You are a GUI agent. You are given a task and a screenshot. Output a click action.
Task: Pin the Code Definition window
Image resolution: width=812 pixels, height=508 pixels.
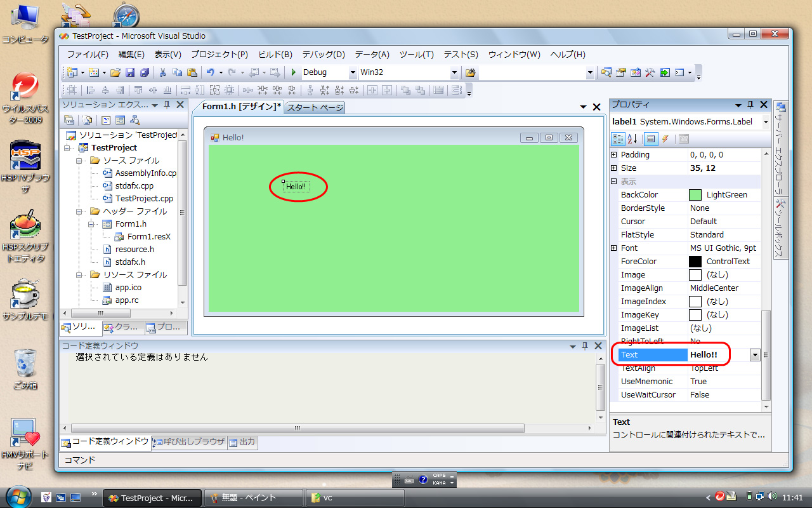click(x=585, y=346)
